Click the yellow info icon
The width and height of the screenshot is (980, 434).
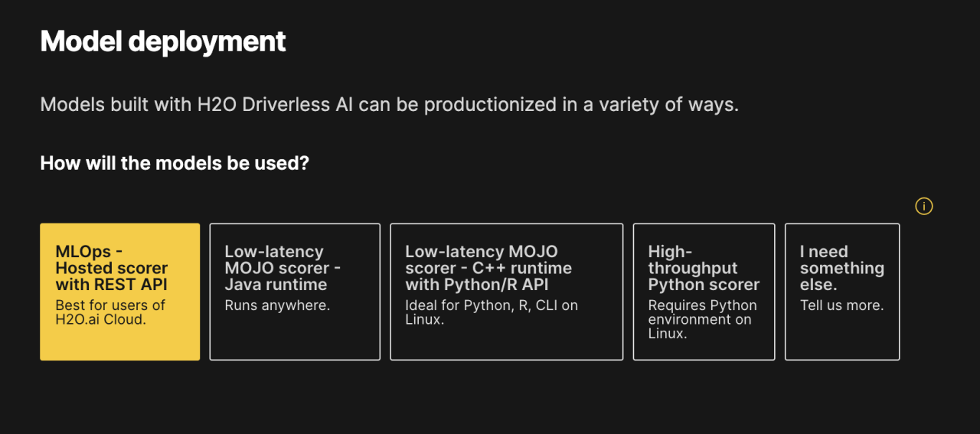tap(924, 206)
